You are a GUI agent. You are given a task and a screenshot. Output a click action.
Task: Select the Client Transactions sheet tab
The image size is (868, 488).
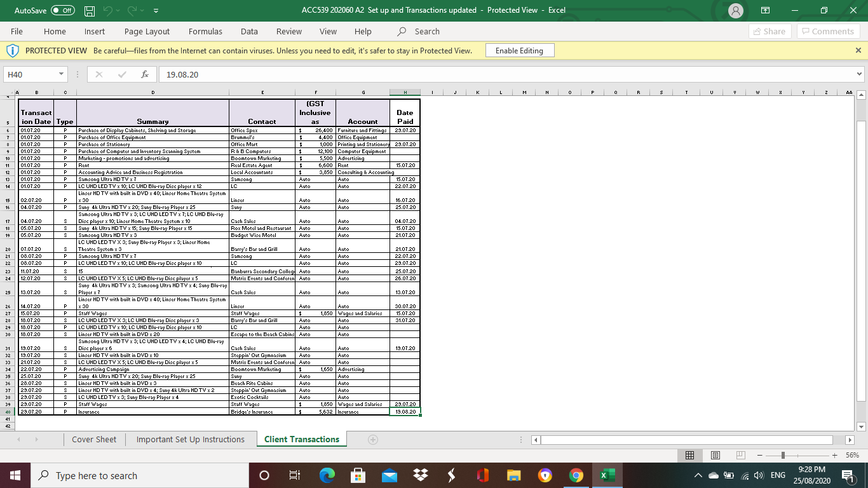[x=302, y=439]
